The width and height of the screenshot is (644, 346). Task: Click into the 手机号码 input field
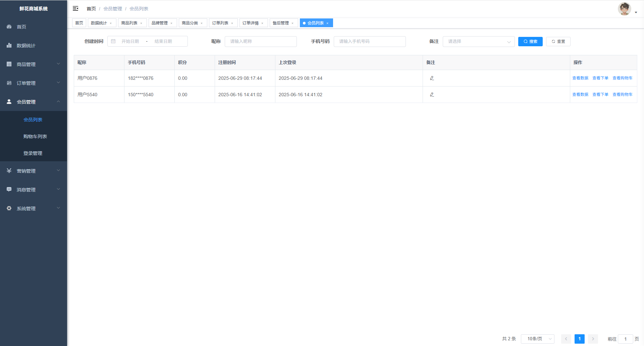(x=369, y=42)
